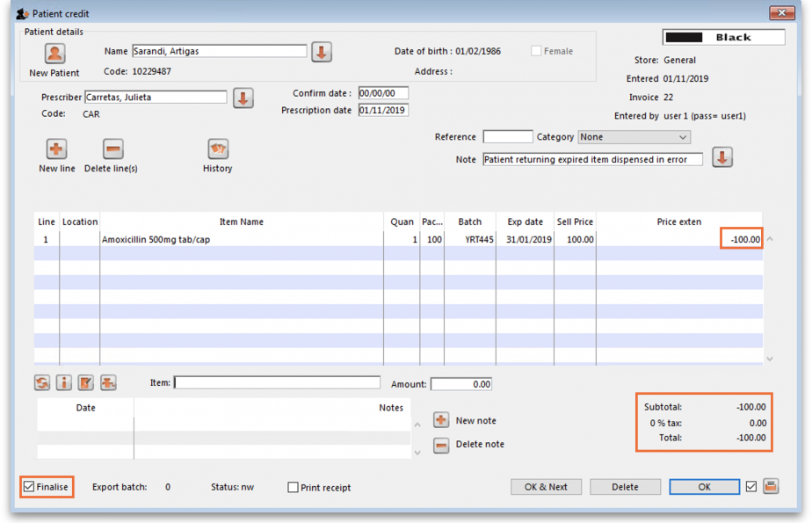Expand patient name lookup arrow
Image resolution: width=812 pixels, height=523 pixels.
[x=322, y=52]
